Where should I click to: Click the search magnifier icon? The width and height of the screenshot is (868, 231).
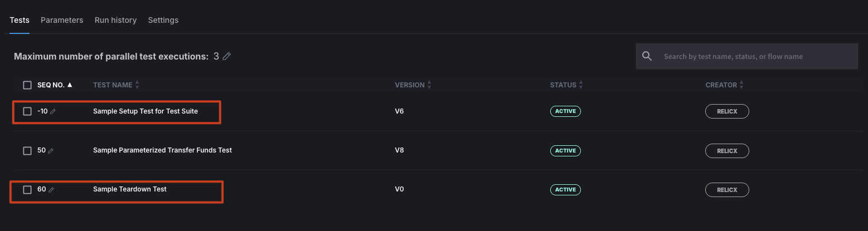tap(647, 56)
